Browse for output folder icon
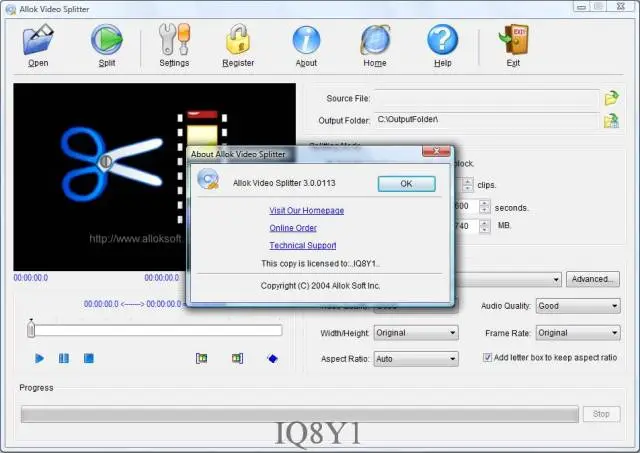 click(611, 121)
